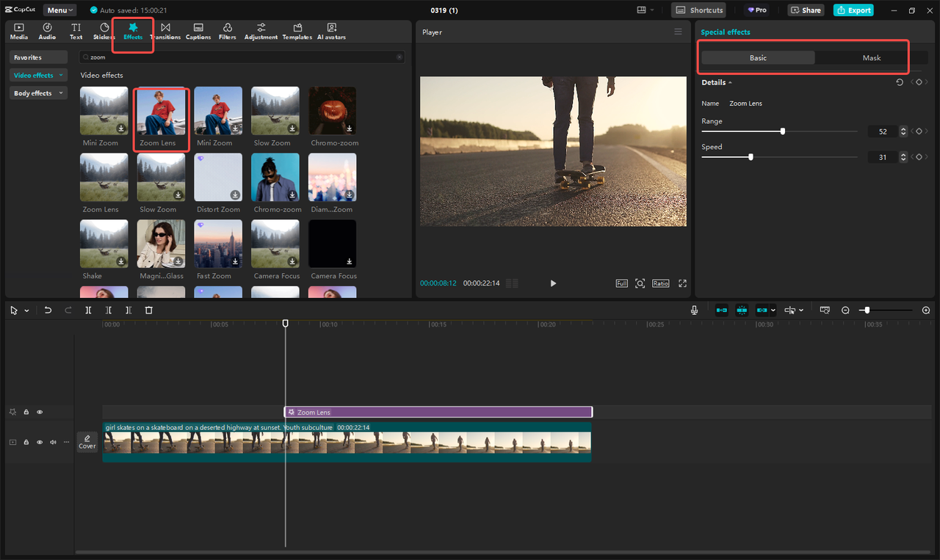The image size is (940, 560).
Task: Click the delete icon in the timeline toolbar
Action: [x=149, y=310]
